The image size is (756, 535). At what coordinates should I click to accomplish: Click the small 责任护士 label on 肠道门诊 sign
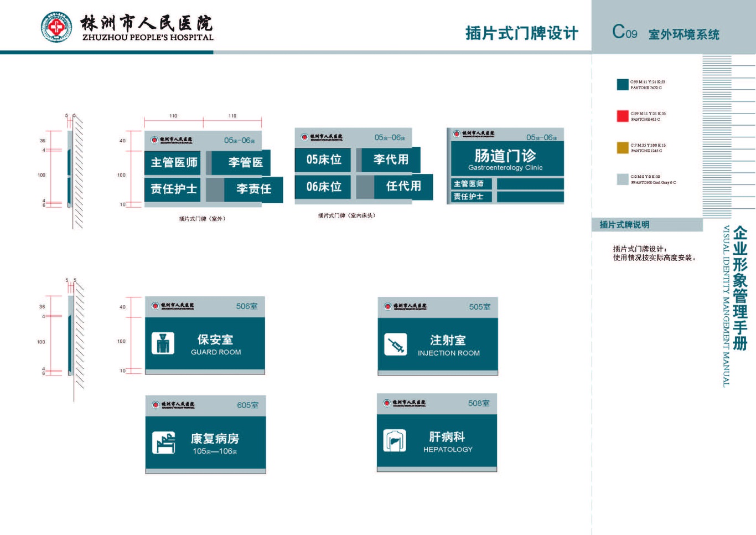point(469,197)
